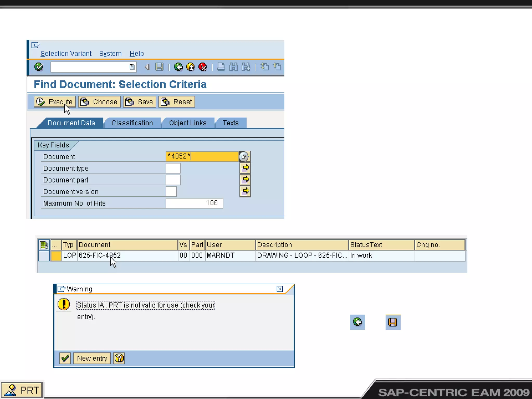Open command field history dropdown
The width and height of the screenshot is (532, 399).
coord(132,67)
